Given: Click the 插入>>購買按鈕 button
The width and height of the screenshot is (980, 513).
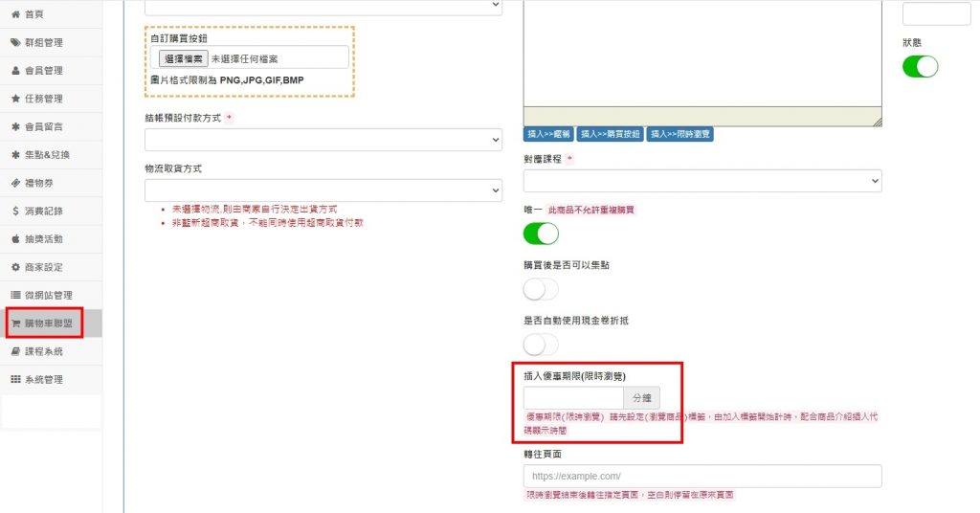Looking at the screenshot, I should 611,134.
